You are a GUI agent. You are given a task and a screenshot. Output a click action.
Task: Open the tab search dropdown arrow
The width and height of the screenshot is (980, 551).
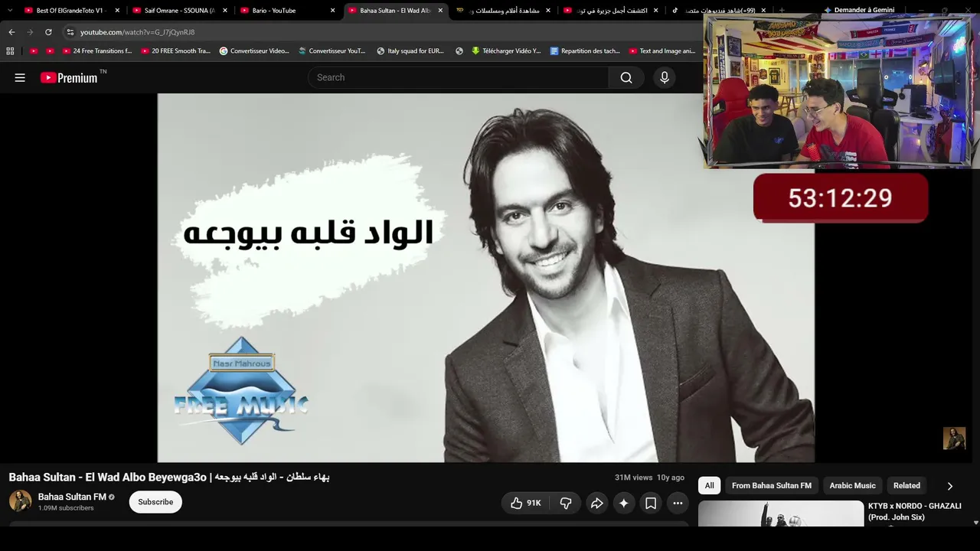pyautogui.click(x=10, y=11)
